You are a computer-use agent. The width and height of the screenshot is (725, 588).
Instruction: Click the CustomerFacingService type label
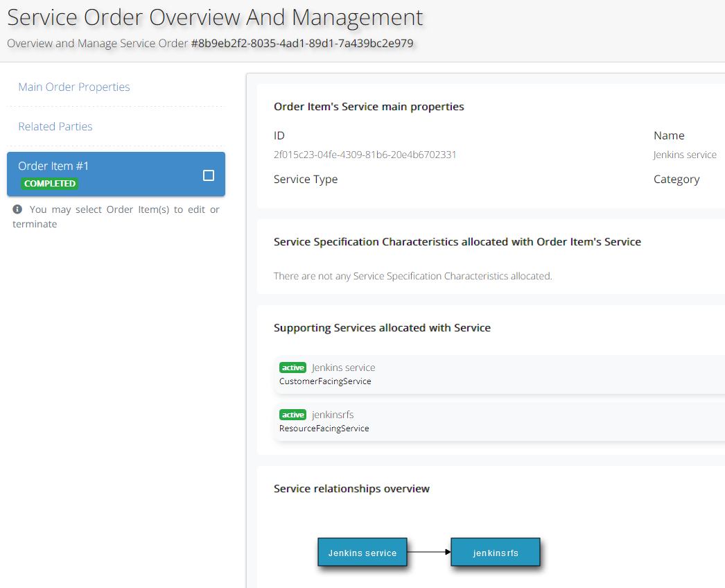[x=325, y=381]
